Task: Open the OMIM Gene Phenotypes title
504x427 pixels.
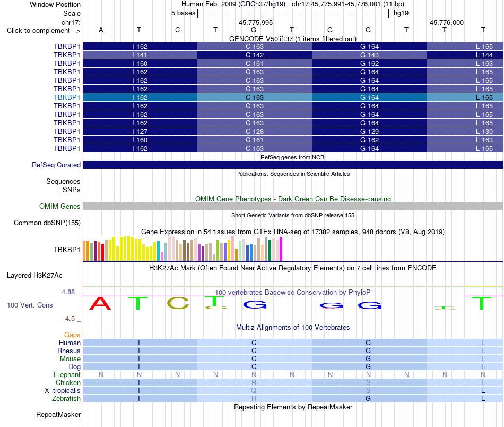Action: [x=293, y=199]
